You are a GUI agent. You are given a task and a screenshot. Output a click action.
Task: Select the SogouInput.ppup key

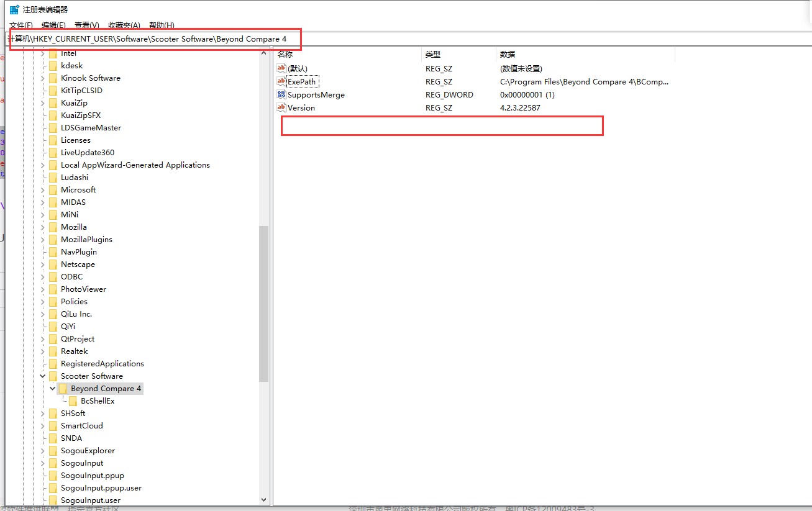(x=93, y=476)
